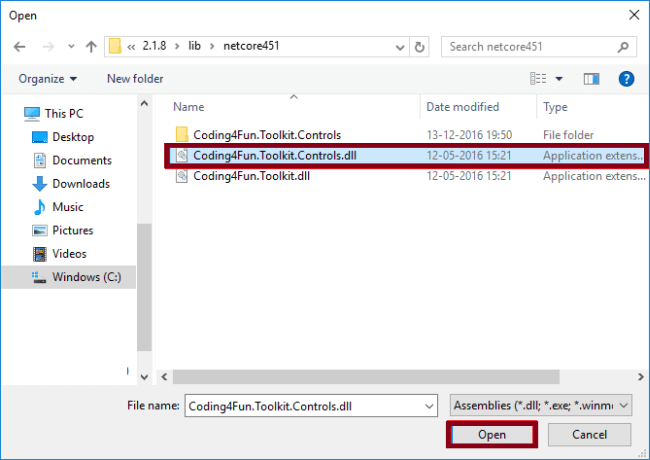Click the navigation pane's up scroll arrow
The image size is (650, 460).
tap(144, 104)
